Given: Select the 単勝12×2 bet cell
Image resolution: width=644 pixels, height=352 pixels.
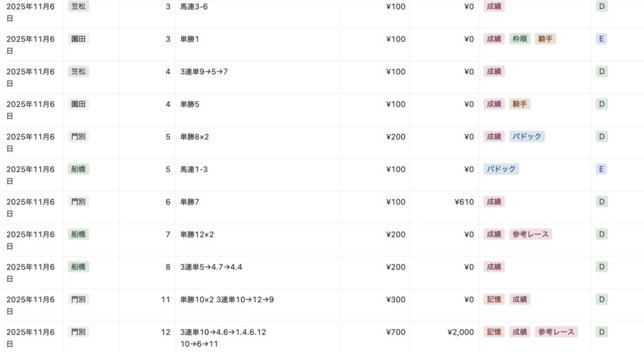Looking at the screenshot, I should point(197,234).
